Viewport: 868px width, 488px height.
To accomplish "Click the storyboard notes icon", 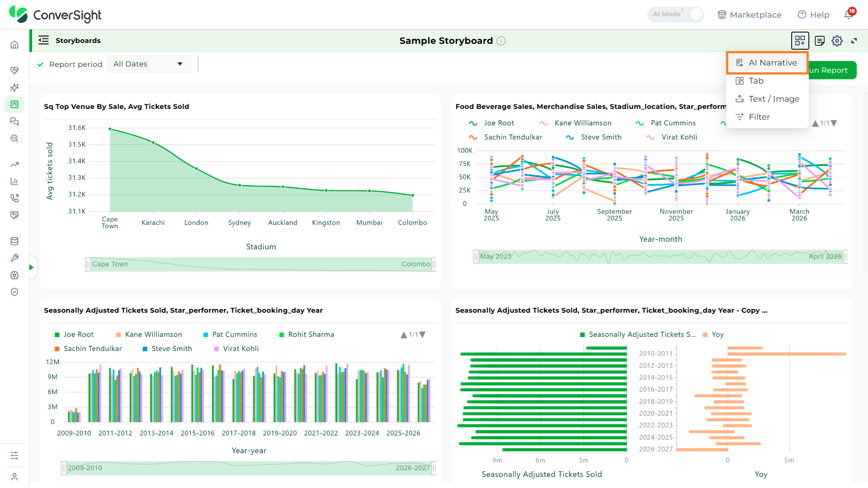I will (x=819, y=41).
